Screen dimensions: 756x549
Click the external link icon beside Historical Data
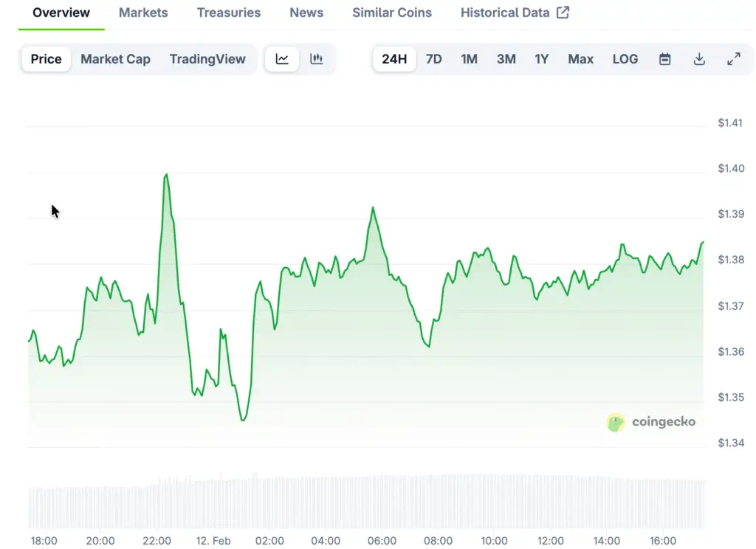coord(563,13)
